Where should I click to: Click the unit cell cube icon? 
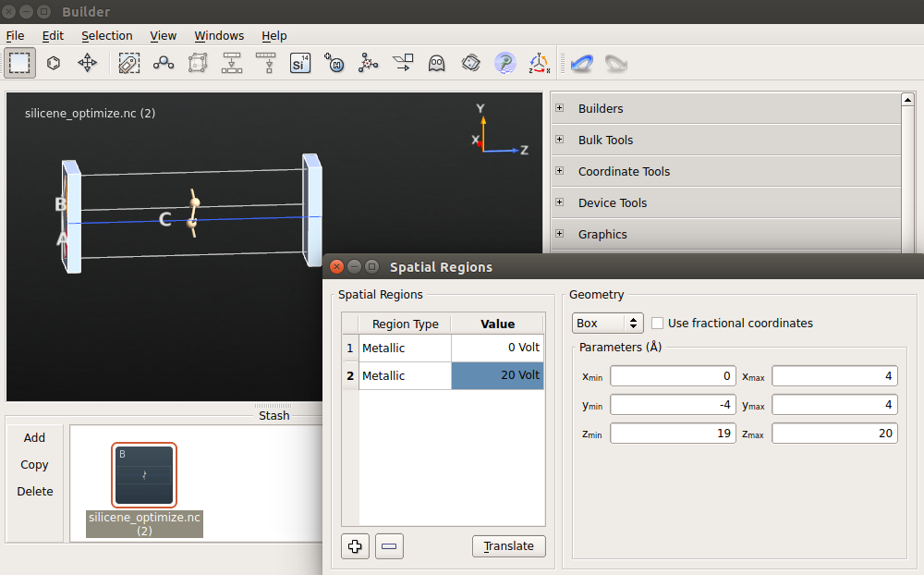[x=198, y=63]
